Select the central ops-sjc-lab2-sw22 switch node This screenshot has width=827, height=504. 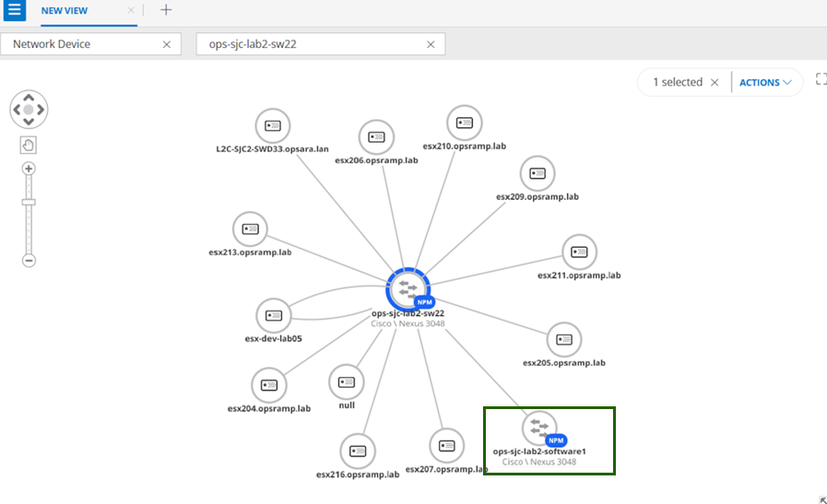[406, 287]
